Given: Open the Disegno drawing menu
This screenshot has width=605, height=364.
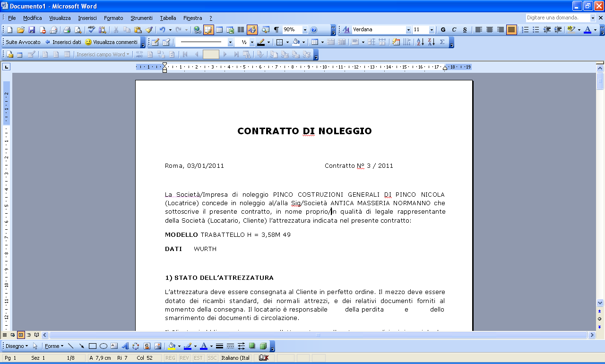Looking at the screenshot, I should tap(17, 346).
